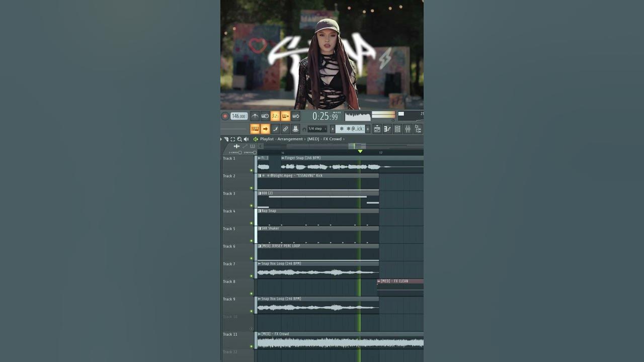The width and height of the screenshot is (644, 362).
Task: Click the playlist zoom tool icon
Action: (239, 139)
